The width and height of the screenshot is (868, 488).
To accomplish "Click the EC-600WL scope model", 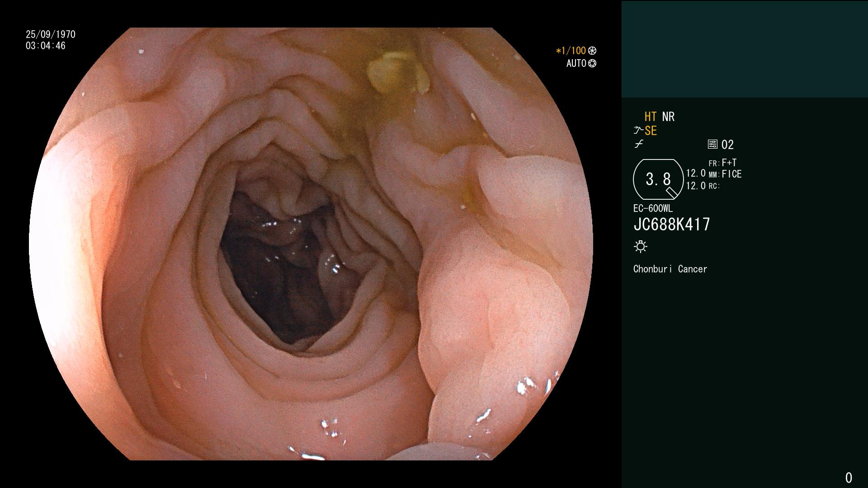I will (x=653, y=209).
